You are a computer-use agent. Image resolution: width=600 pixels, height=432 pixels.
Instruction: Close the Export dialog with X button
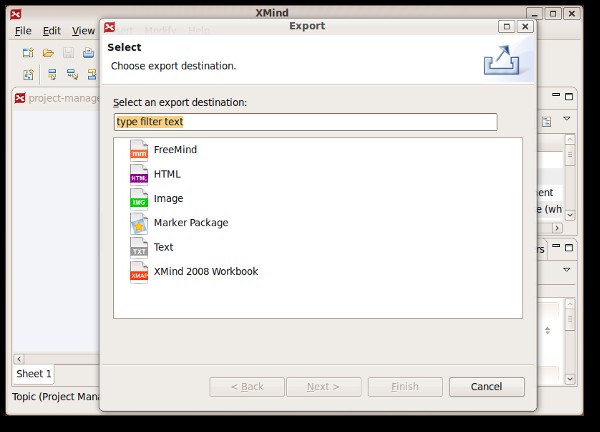click(525, 26)
